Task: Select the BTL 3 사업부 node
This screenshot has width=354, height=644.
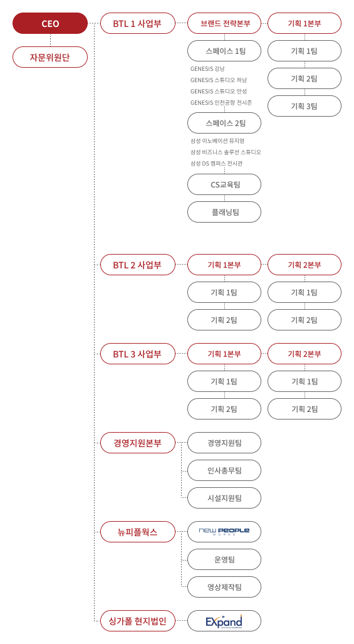Action: pyautogui.click(x=138, y=354)
